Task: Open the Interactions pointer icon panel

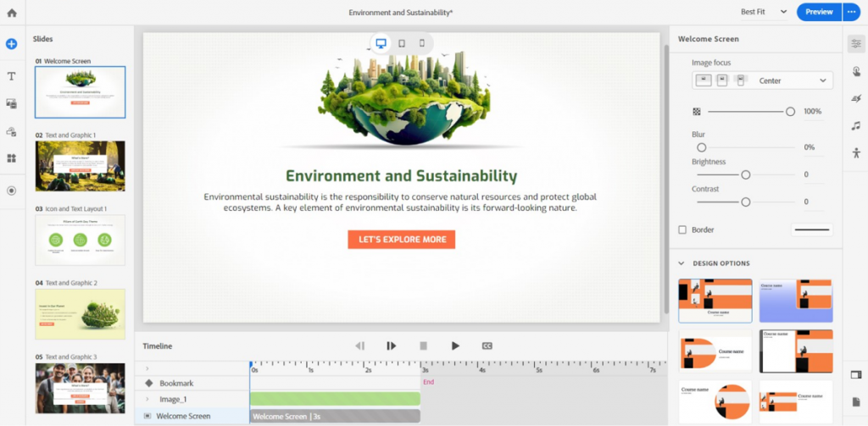Action: point(856,71)
